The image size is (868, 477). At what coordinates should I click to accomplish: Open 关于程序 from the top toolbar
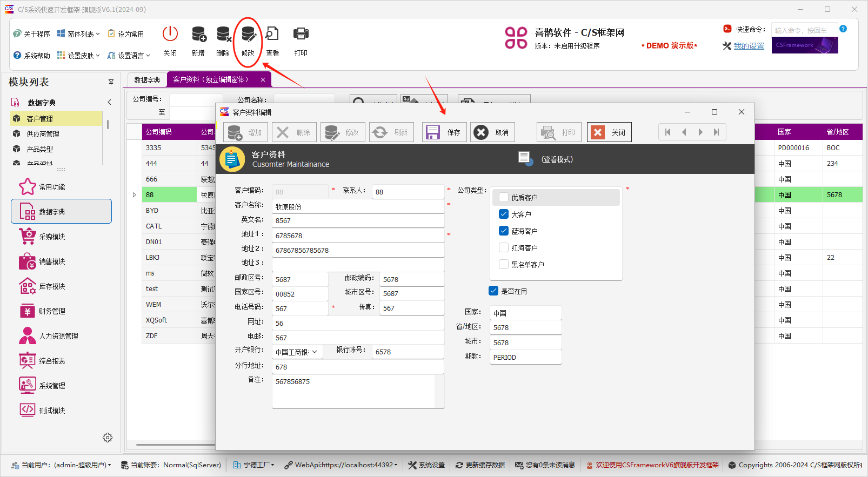coord(31,34)
